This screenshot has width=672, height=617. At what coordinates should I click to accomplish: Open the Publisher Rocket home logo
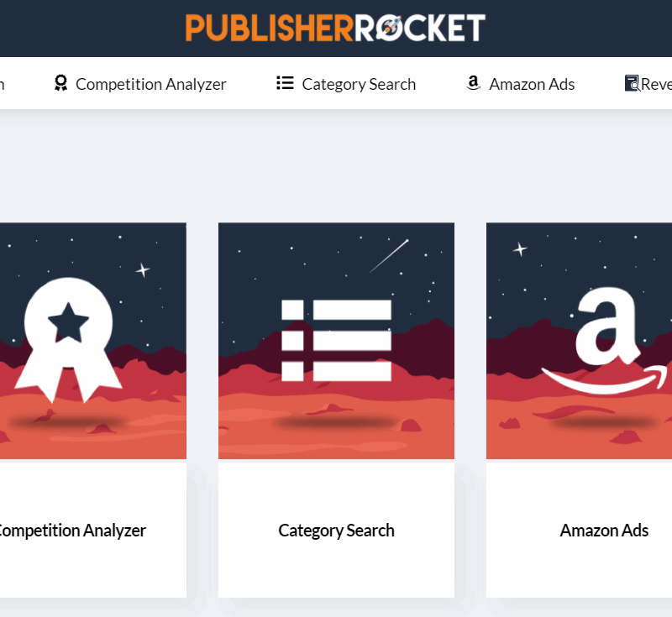point(335,28)
